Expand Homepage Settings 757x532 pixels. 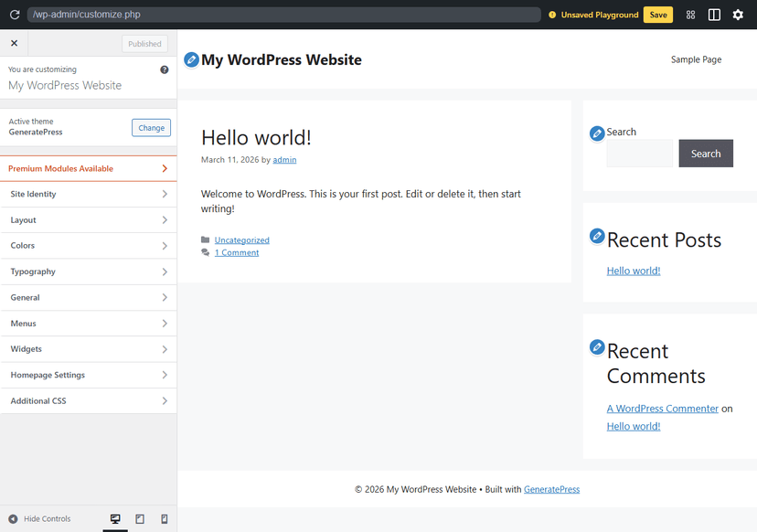click(89, 375)
